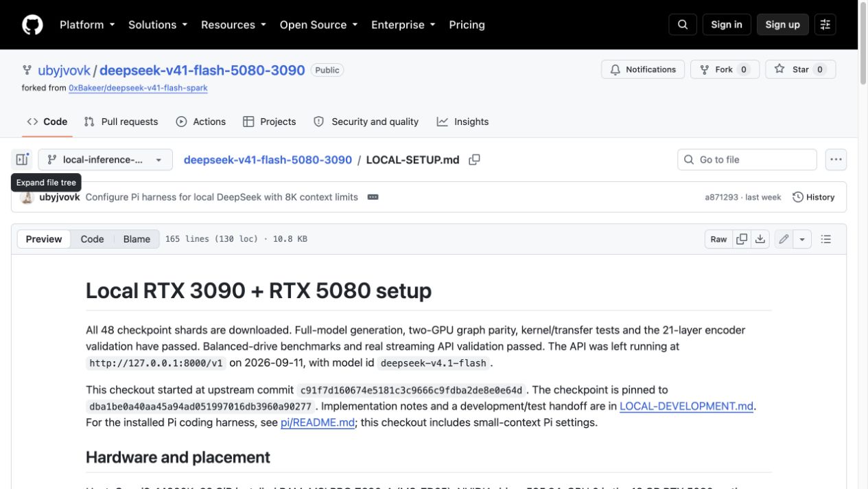Click the Sign up button
The width and height of the screenshot is (868, 489).
[x=783, y=25]
